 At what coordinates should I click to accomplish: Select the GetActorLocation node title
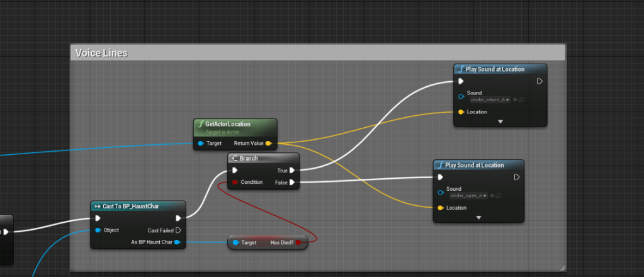point(235,125)
